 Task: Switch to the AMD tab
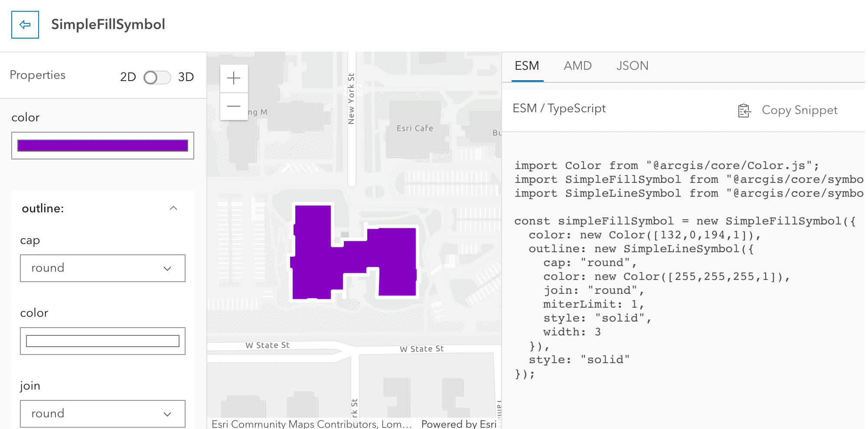(578, 66)
